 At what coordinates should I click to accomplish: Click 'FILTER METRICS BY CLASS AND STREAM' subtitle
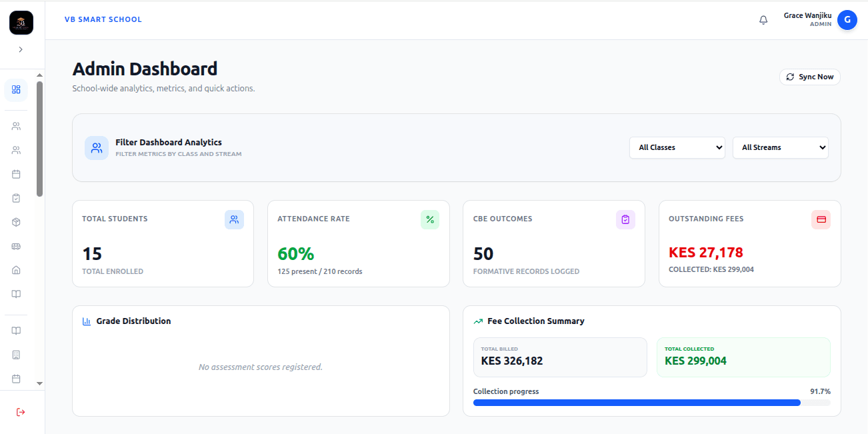click(179, 154)
